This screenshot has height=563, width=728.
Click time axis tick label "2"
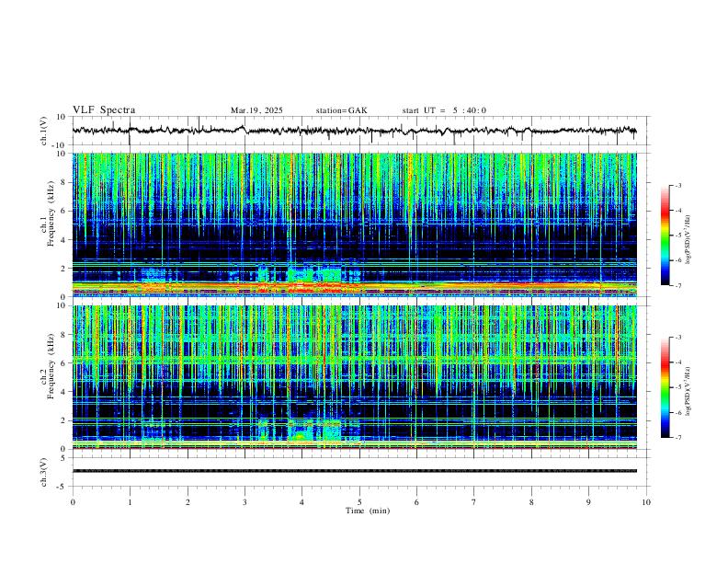pos(188,502)
